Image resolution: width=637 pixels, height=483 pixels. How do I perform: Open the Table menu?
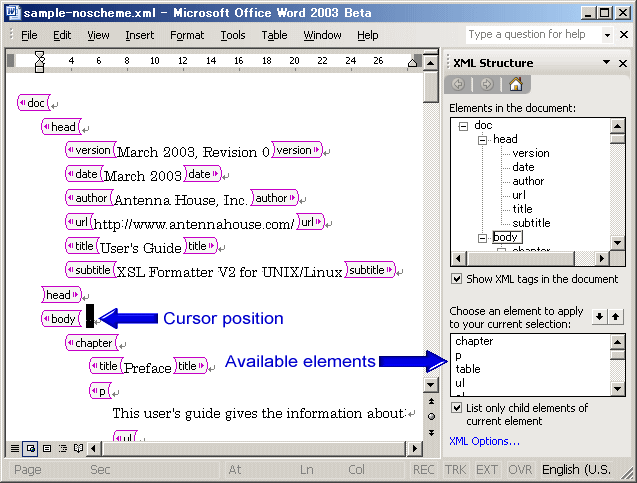tap(274, 35)
